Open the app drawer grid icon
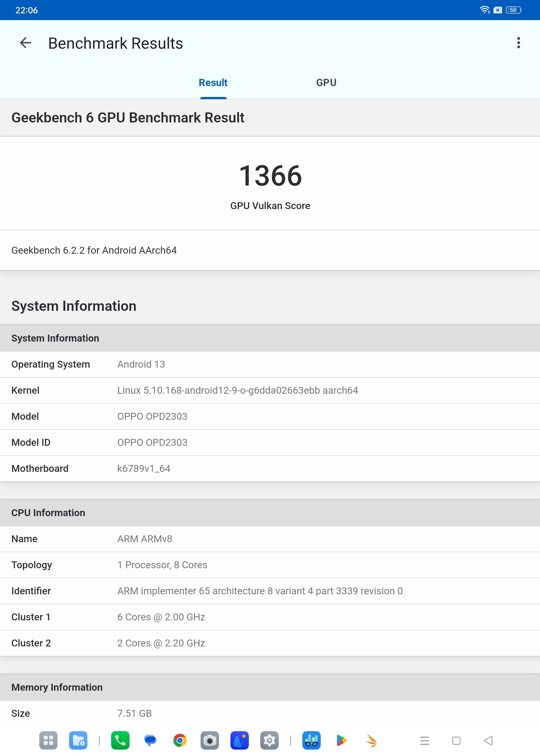This screenshot has width=540, height=756. (x=48, y=740)
